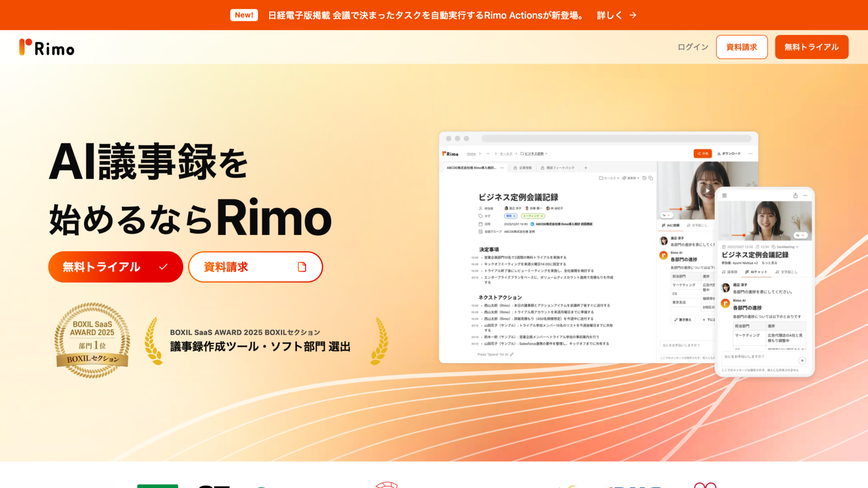Select participant 渡辺 淳子 in the 参加者 row
Screen dimensions: 868x488
(513, 208)
